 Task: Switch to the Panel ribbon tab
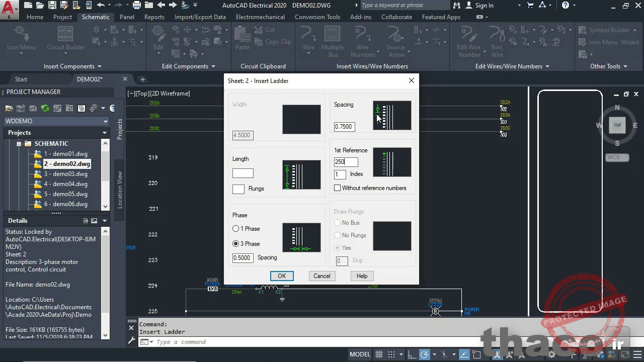coord(127,17)
